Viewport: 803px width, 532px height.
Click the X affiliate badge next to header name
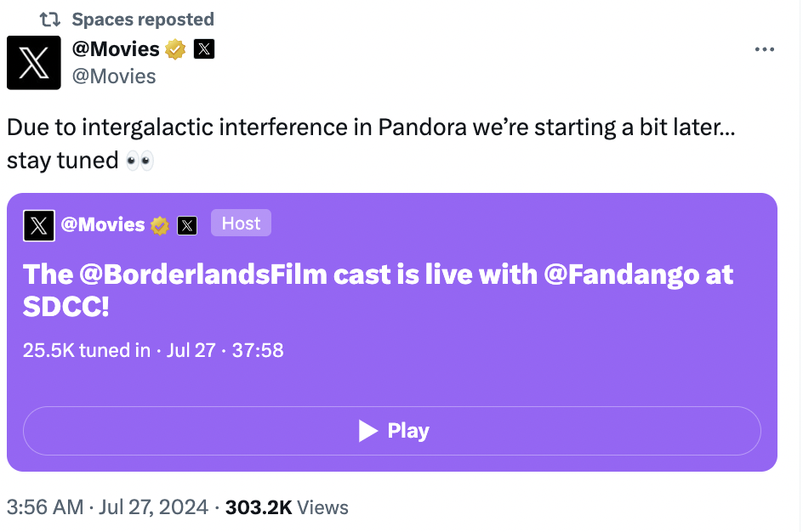point(204,49)
